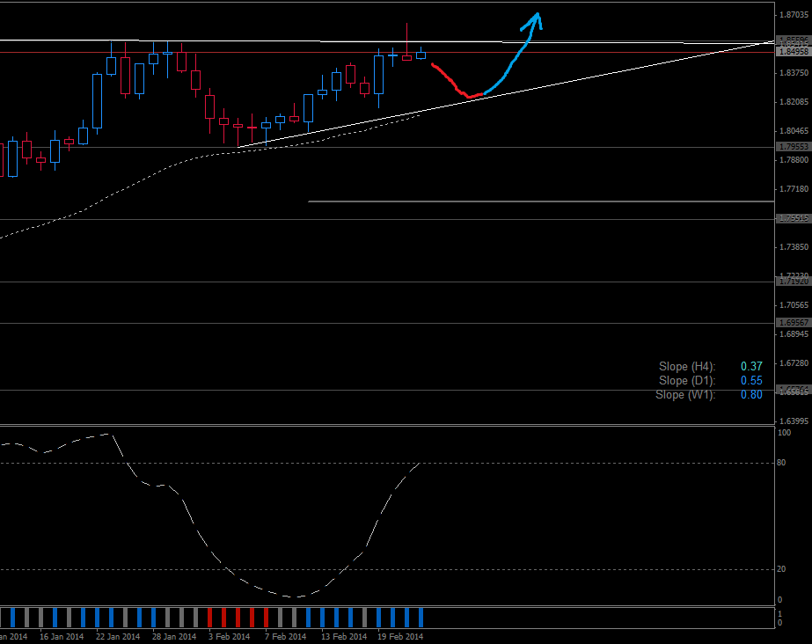Click the 1.73850 price axis label

[x=794, y=247]
